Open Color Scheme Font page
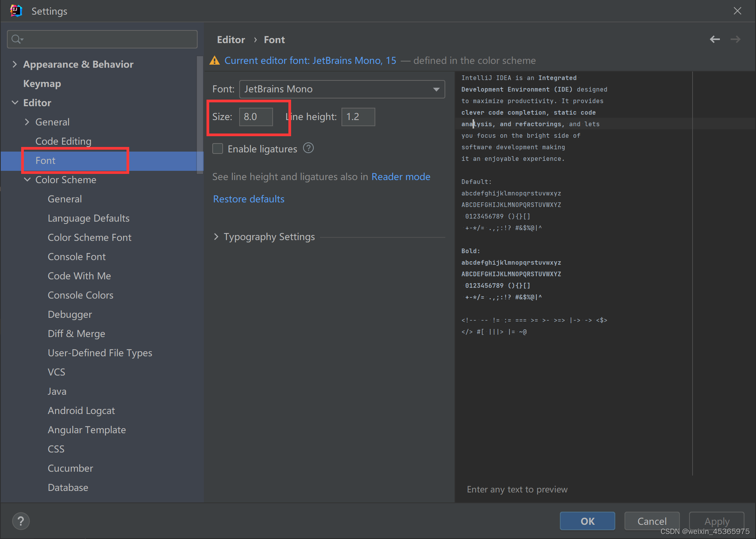The image size is (756, 539). tap(89, 237)
